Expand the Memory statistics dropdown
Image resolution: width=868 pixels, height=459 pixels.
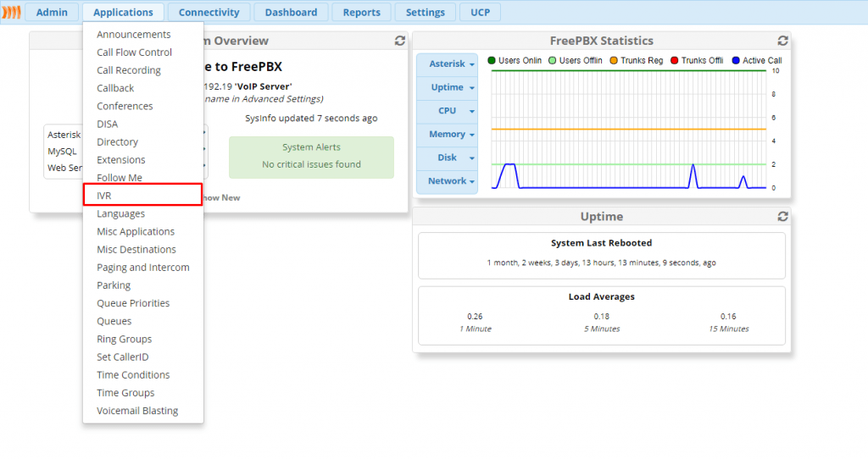448,135
